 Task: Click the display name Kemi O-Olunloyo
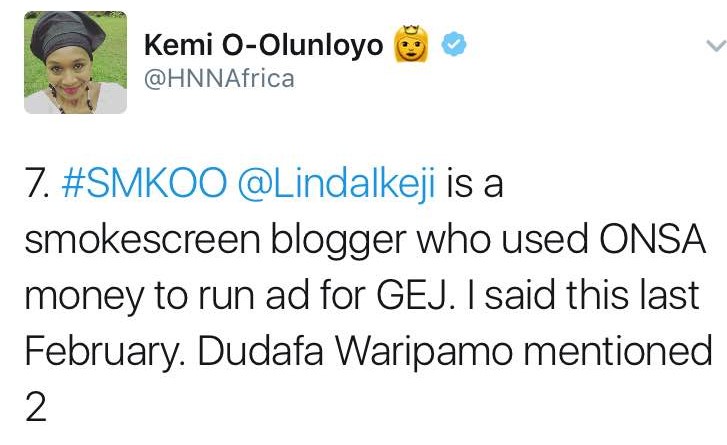coord(263,46)
